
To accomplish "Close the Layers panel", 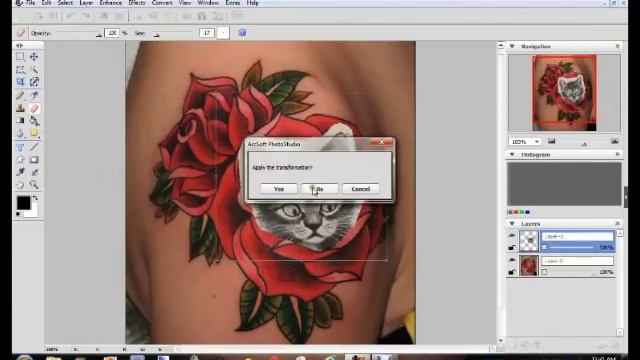I will pos(618,223).
